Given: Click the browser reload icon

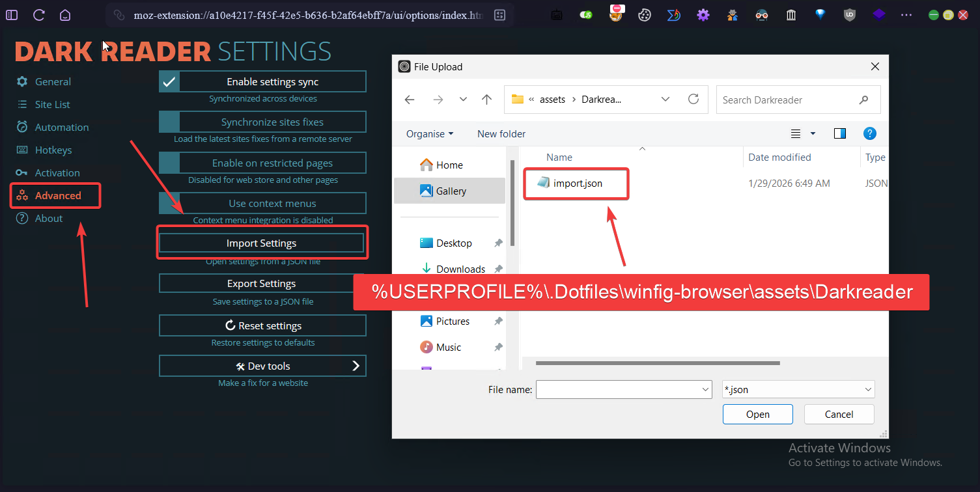Looking at the screenshot, I should click(38, 15).
